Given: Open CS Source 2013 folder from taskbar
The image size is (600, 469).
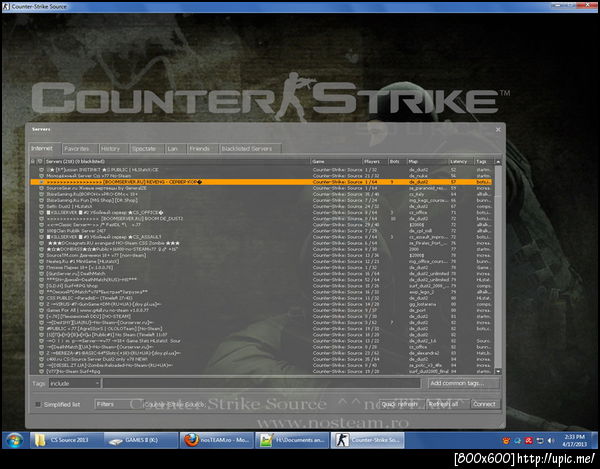Looking at the screenshot, I should coord(65,440).
